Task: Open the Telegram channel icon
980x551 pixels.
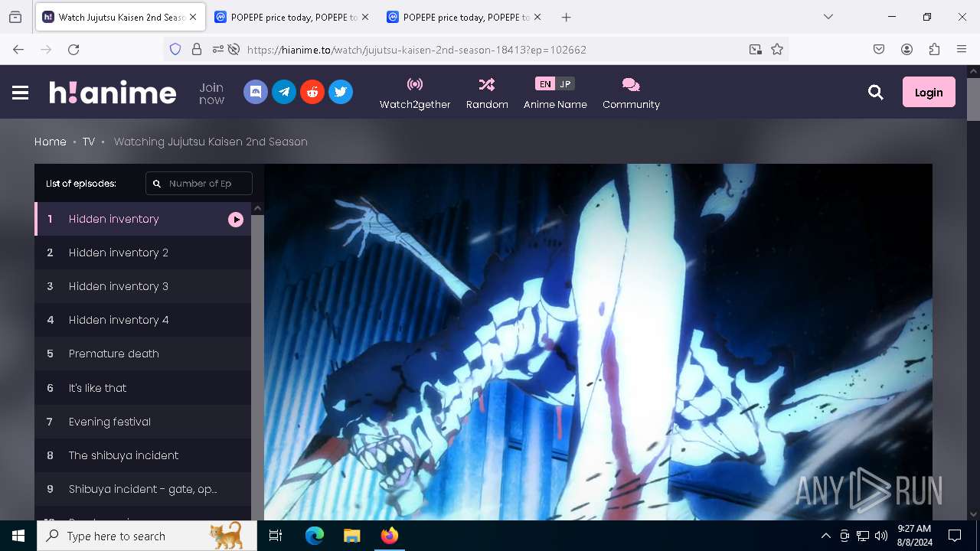Action: pos(284,92)
